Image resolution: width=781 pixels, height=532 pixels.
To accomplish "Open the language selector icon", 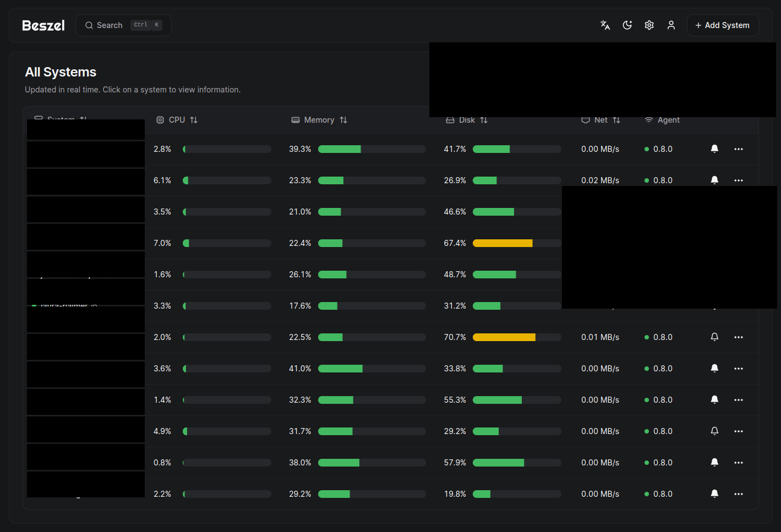I will tap(605, 25).
